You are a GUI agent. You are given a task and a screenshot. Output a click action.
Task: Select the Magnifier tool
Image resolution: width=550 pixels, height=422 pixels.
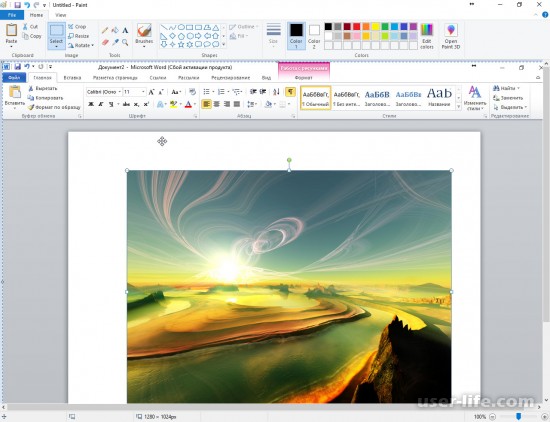[x=125, y=42]
